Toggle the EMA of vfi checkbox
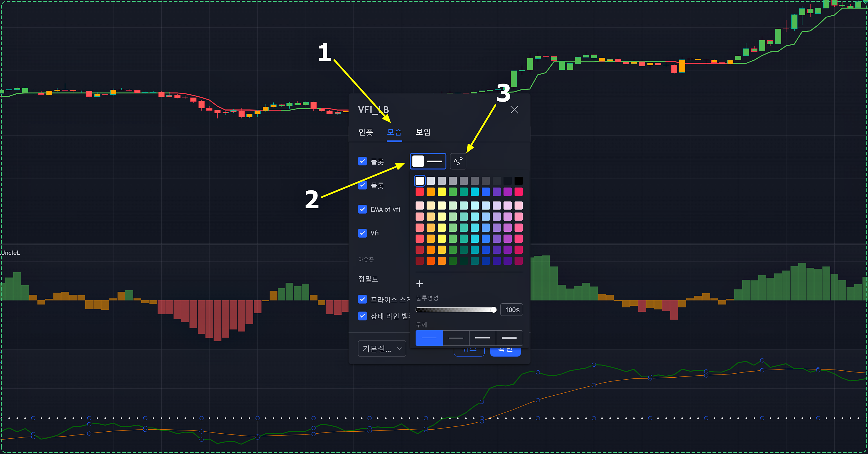This screenshot has height=454, width=868. tap(362, 209)
